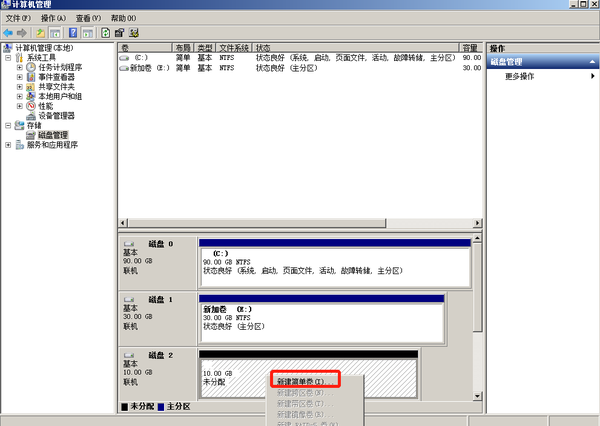Click the disabled 新建镜像卷 menu entry
Viewport: 600px width, 426px height.
[305, 414]
